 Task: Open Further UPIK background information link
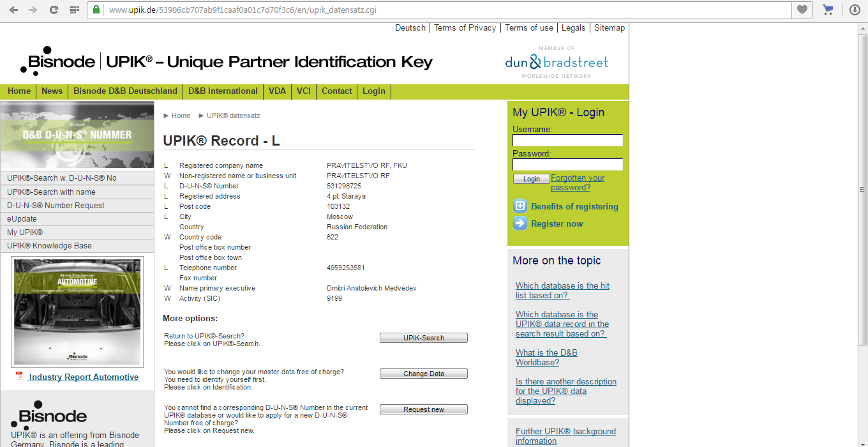(565, 436)
